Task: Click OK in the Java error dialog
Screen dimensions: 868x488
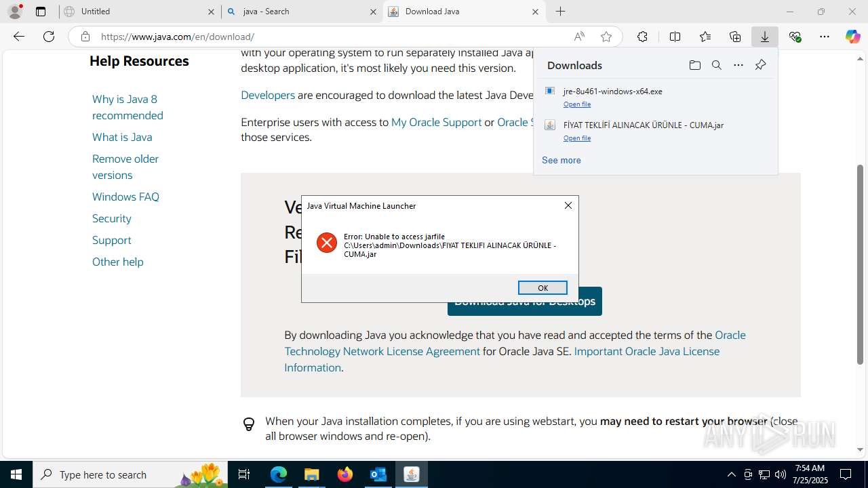Action: (542, 288)
